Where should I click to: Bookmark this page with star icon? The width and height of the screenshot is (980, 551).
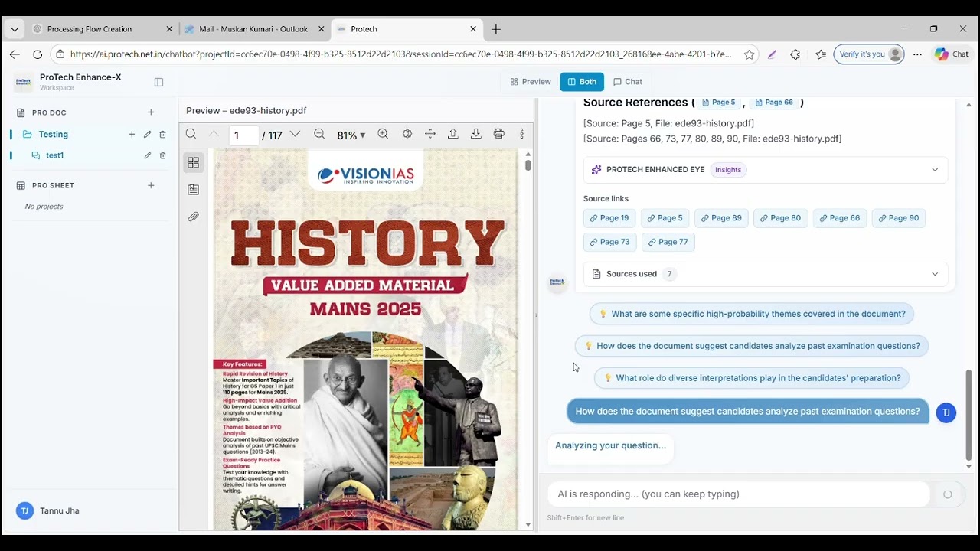coord(749,54)
